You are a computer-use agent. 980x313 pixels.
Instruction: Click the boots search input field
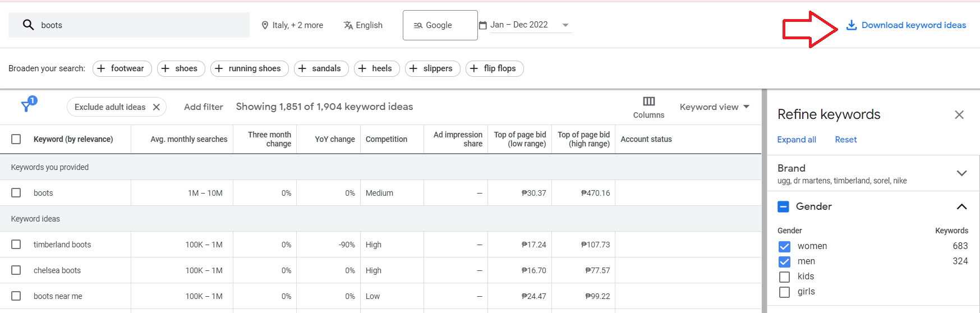click(x=129, y=25)
